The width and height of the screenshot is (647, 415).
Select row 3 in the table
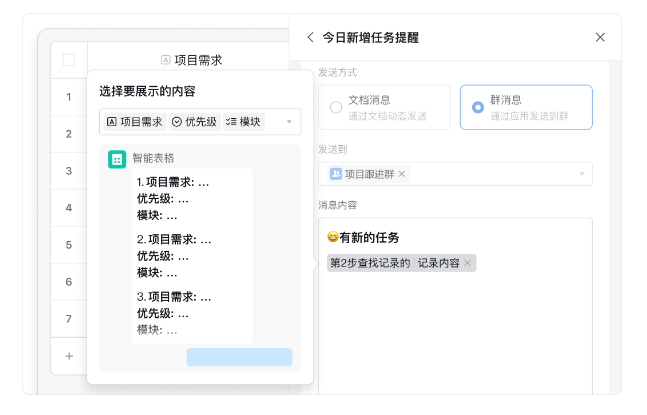[69, 171]
